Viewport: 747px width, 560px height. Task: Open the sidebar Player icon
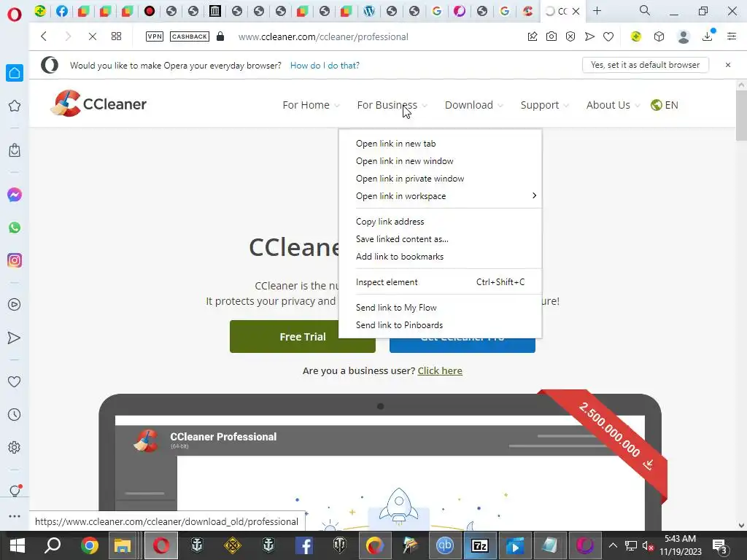coord(15,305)
